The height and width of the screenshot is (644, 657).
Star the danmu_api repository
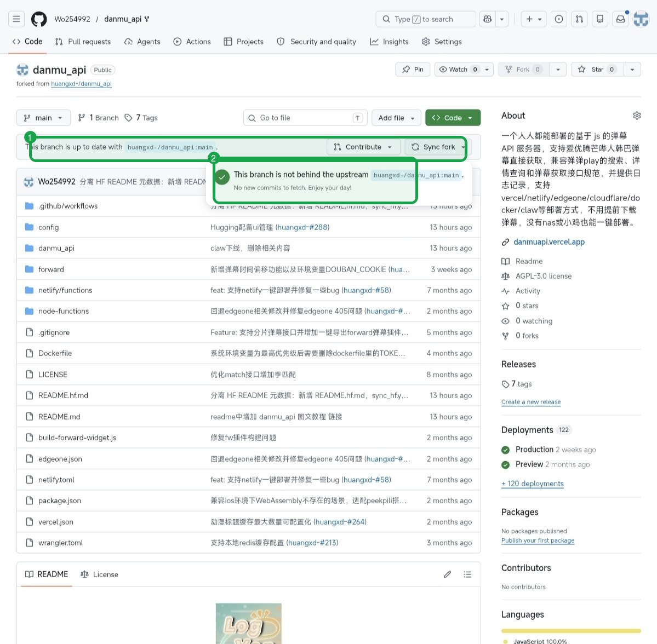[597, 70]
